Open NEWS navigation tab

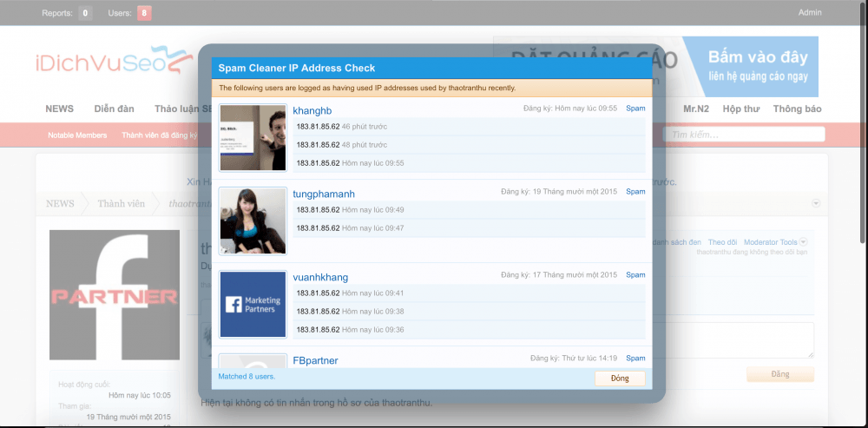click(x=59, y=109)
